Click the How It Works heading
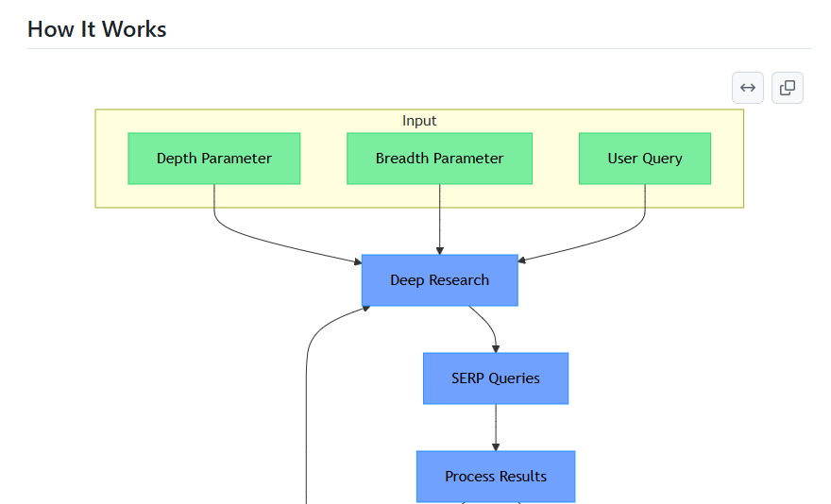This screenshot has height=504, width=831. click(97, 29)
